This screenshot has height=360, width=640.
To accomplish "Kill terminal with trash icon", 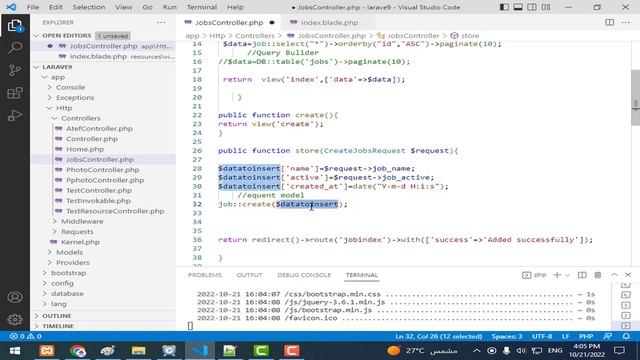I will tap(598, 275).
